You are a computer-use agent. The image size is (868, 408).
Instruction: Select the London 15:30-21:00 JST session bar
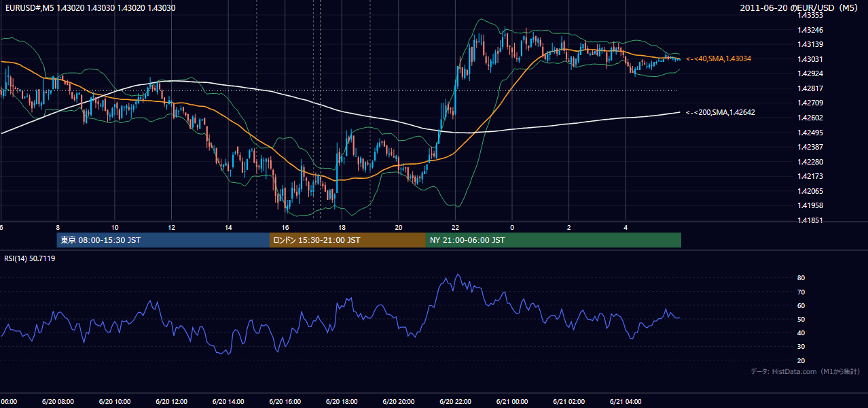tap(348, 240)
